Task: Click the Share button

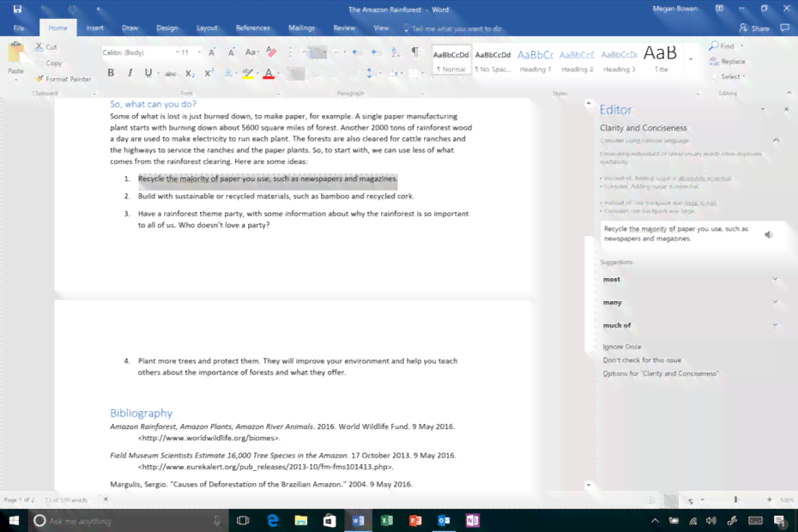Action: [754, 28]
